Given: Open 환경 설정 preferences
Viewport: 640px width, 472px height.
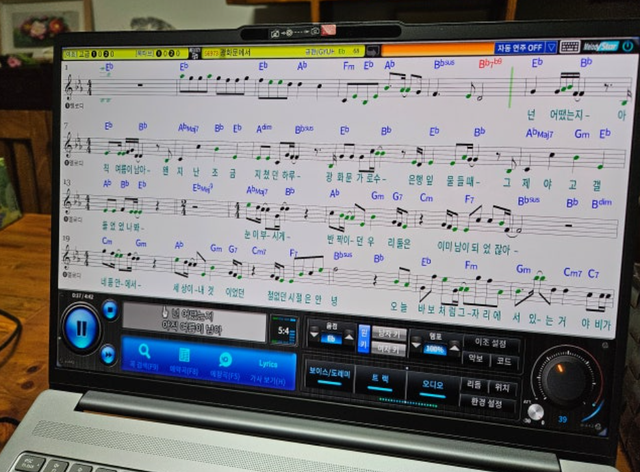Looking at the screenshot, I should tap(487, 403).
